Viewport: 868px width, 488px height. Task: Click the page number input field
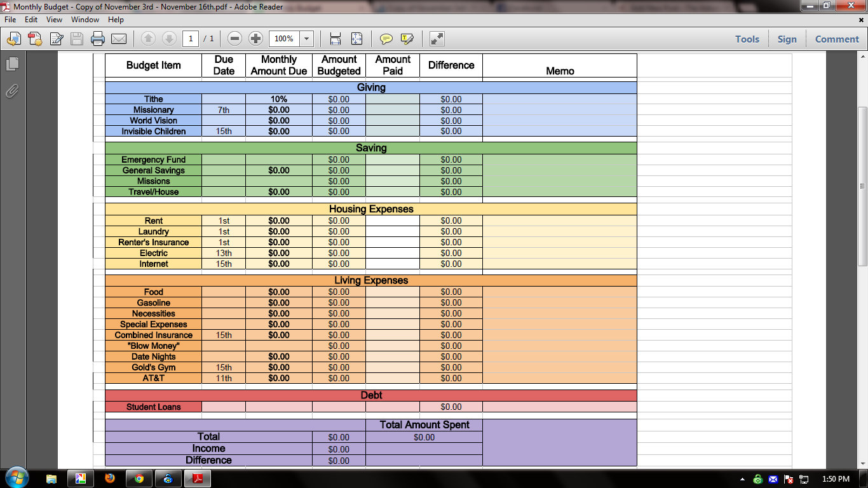(191, 39)
